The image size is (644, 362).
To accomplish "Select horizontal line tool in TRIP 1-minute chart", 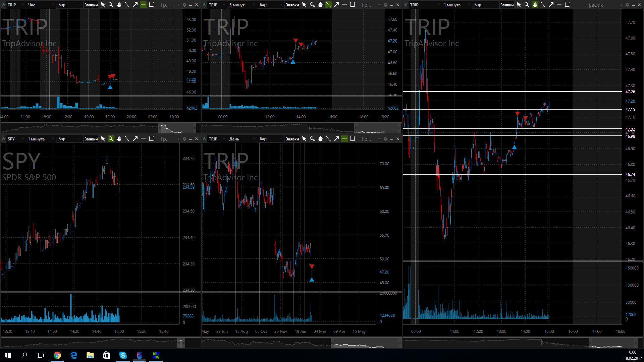I will pyautogui.click(x=559, y=5).
